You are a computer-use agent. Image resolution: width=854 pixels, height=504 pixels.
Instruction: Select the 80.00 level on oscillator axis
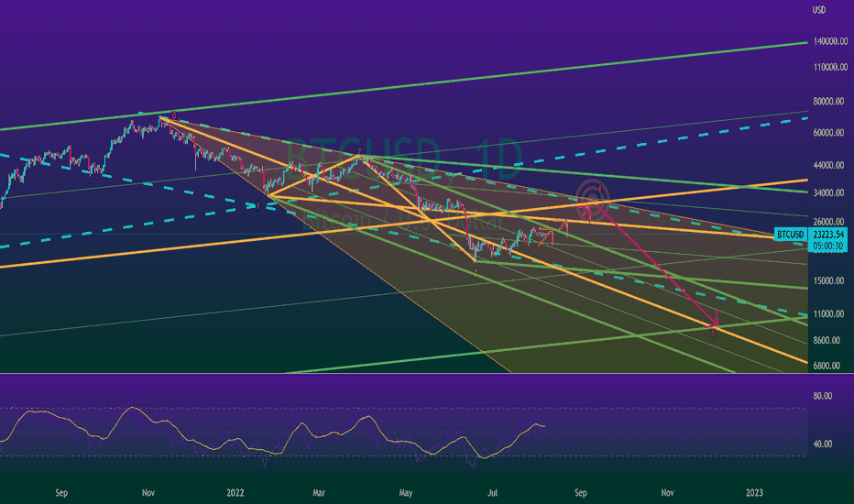tap(823, 396)
